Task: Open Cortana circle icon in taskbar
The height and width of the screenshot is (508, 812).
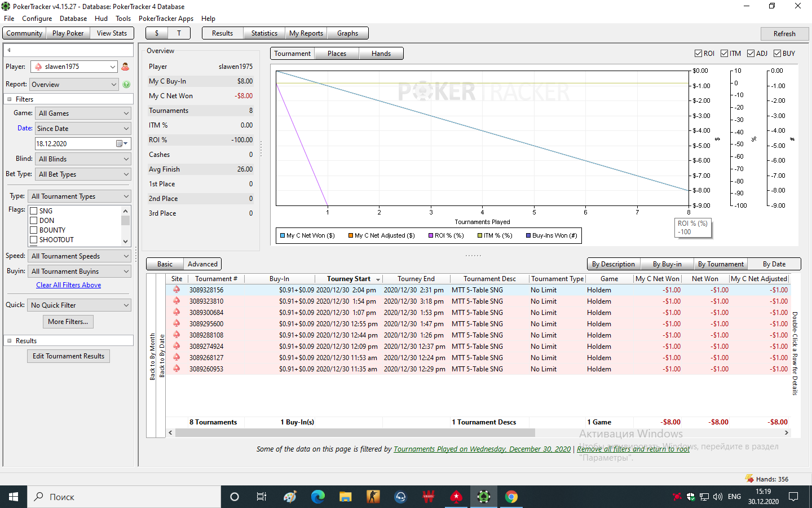Action: pyautogui.click(x=235, y=497)
